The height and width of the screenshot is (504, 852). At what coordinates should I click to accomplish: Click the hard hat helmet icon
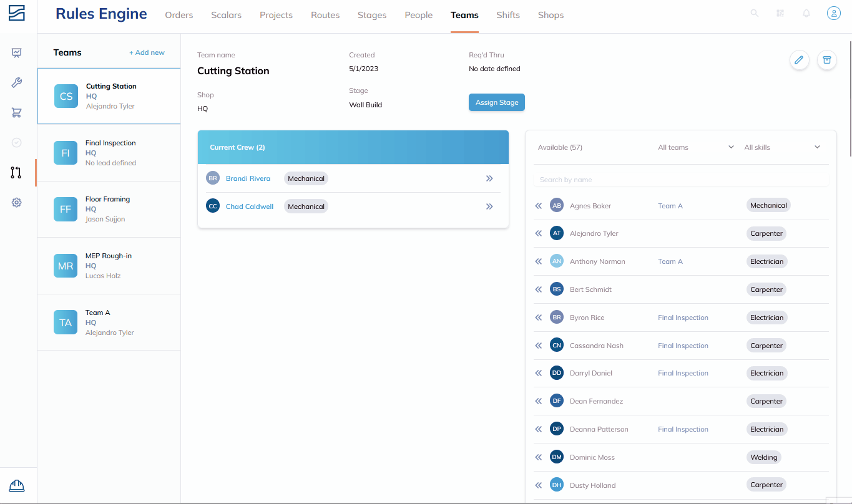17,486
